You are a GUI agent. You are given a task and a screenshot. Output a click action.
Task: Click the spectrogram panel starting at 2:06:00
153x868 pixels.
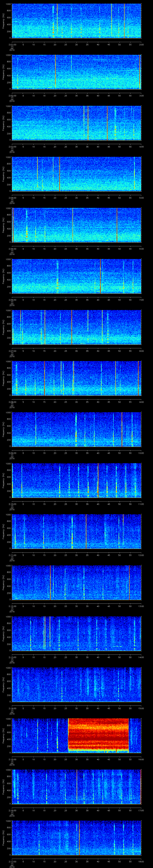77,276
